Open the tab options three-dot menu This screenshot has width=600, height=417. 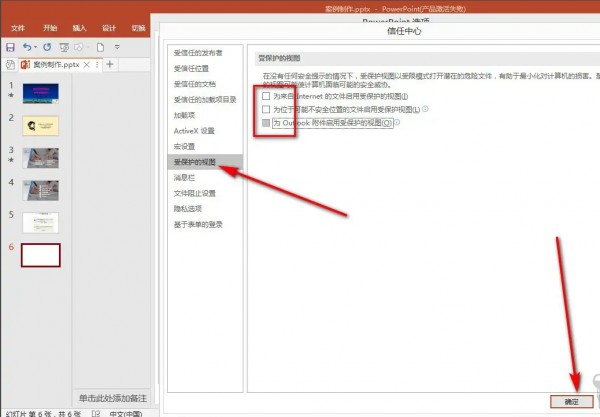click(97, 65)
